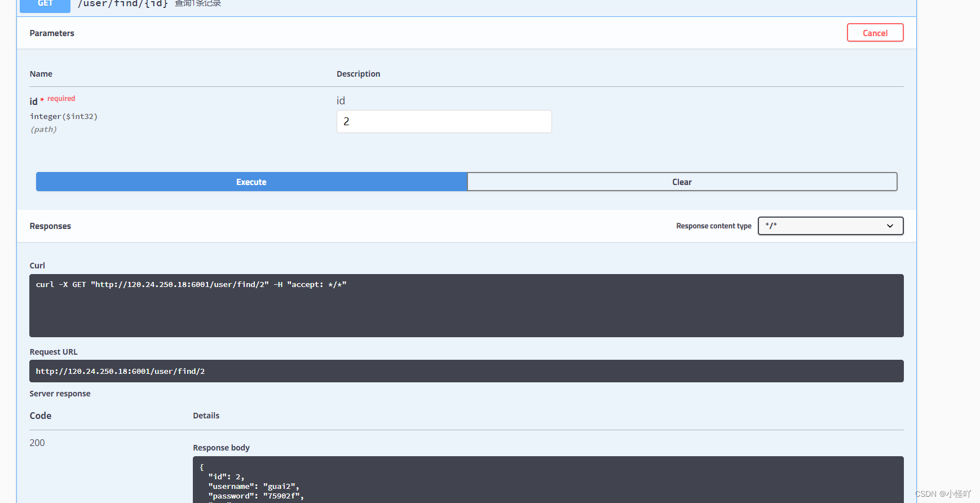
Task: Click the curl command text block
Action: coord(466,306)
